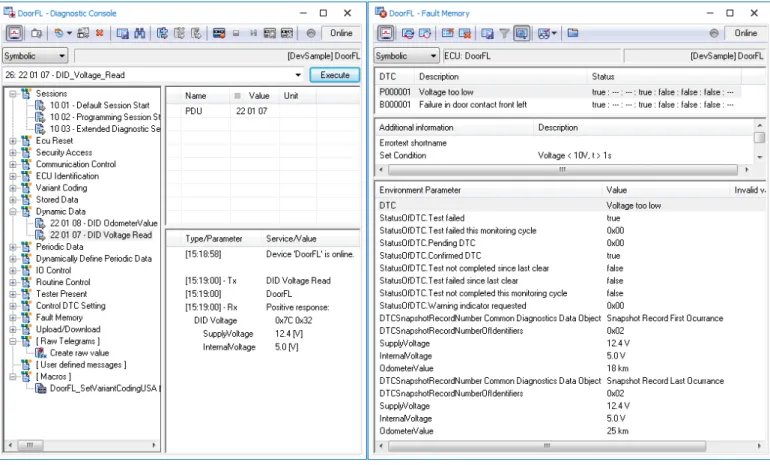
Task: Select the DoorFL_SetVariantCodingUSA macro
Action: [x=104, y=388]
